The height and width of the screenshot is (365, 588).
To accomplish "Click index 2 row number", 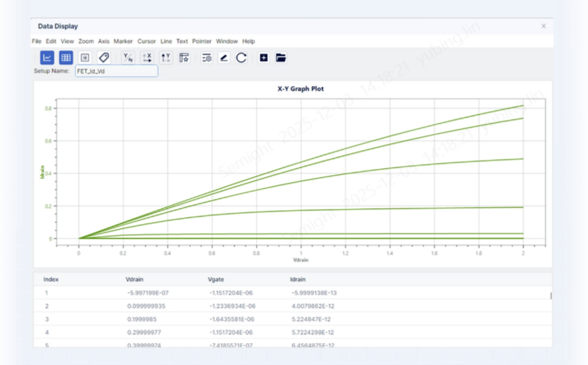I will pyautogui.click(x=47, y=306).
